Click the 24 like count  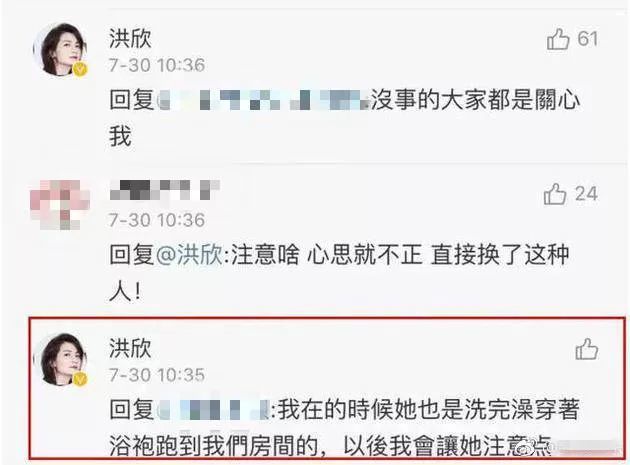pos(587,194)
